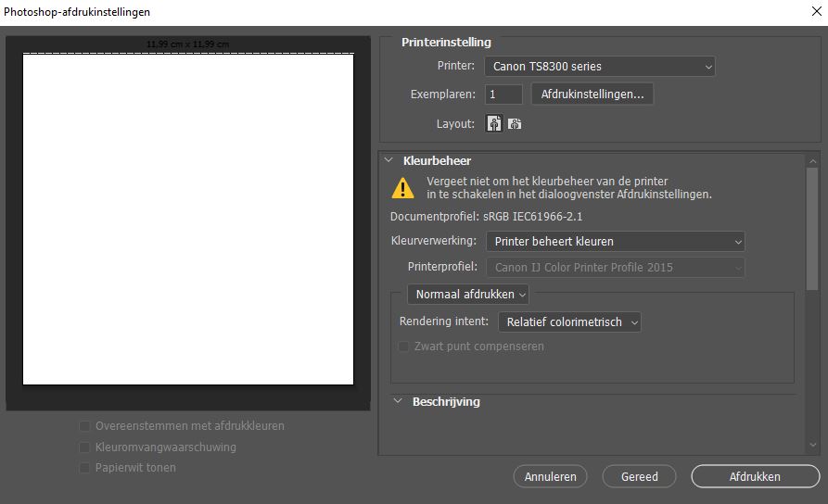Click the Printerinstelling heading

tap(446, 43)
